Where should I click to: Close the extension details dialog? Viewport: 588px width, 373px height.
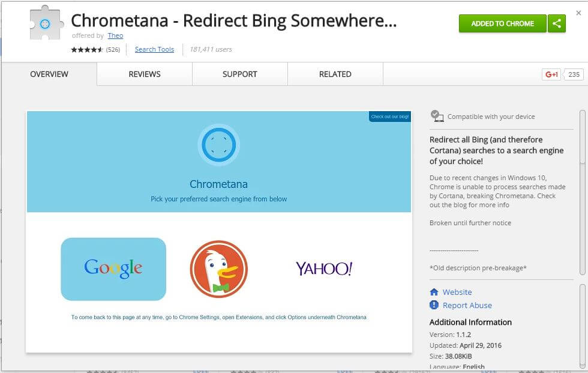[578, 13]
